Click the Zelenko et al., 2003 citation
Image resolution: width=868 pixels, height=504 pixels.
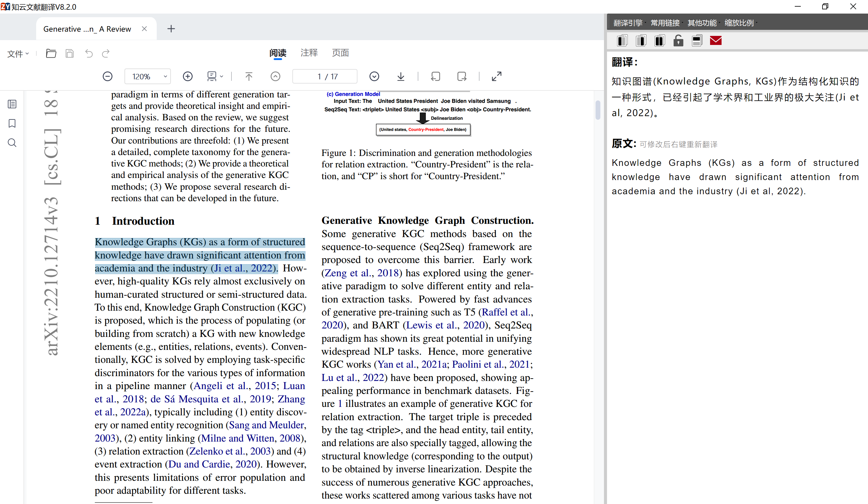tap(230, 451)
